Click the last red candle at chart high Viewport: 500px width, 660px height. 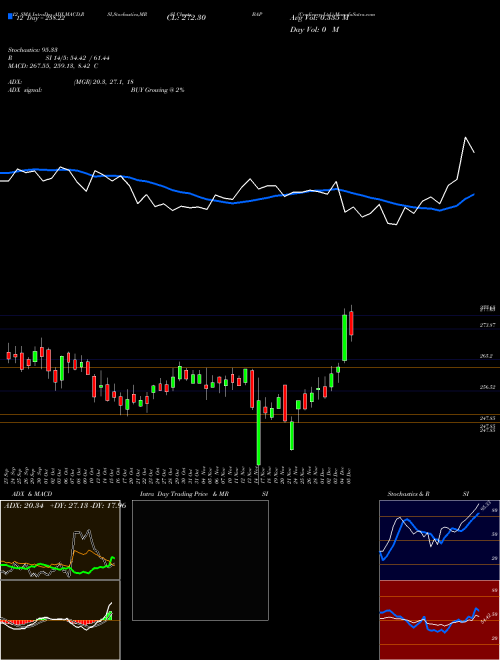pyautogui.click(x=351, y=323)
